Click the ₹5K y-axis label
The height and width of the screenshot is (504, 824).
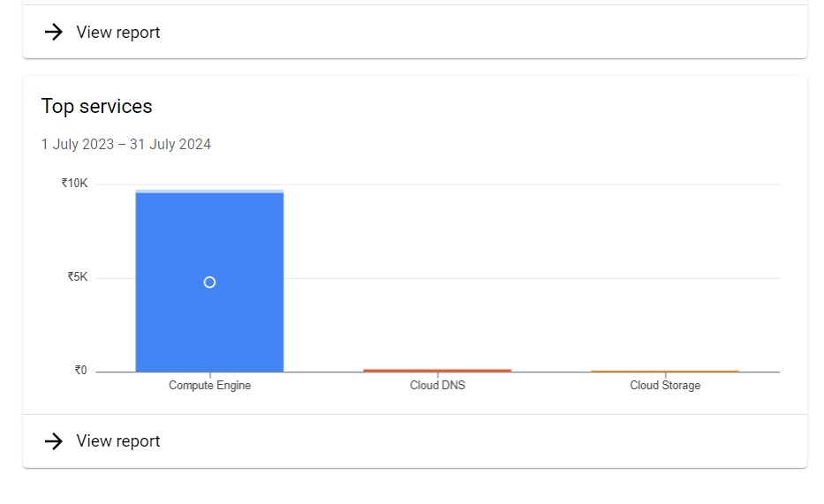(77, 276)
